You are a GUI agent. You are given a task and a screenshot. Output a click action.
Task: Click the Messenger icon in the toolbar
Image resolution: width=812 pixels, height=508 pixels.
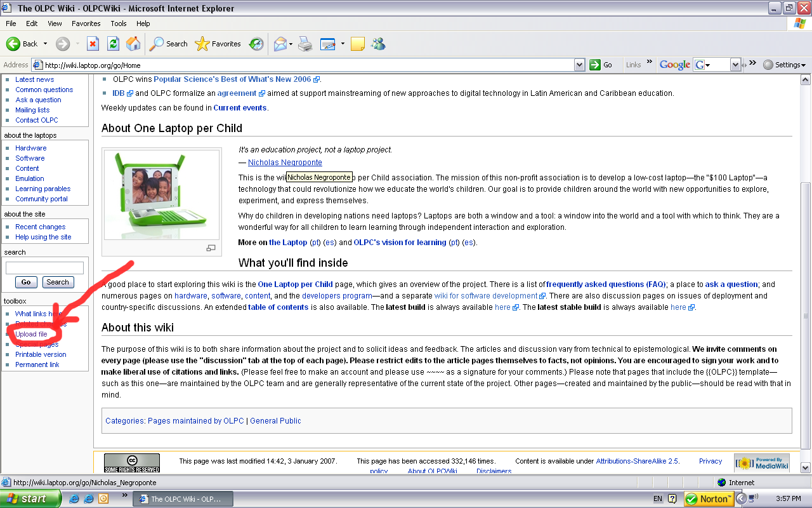[x=379, y=44]
